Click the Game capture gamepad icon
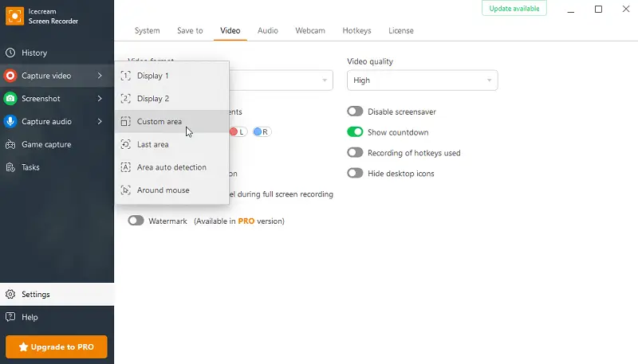Screen dimensions: 638x364 10,144
